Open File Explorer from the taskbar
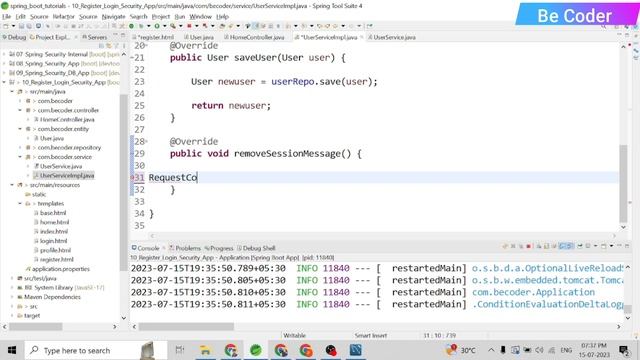 [205, 350]
